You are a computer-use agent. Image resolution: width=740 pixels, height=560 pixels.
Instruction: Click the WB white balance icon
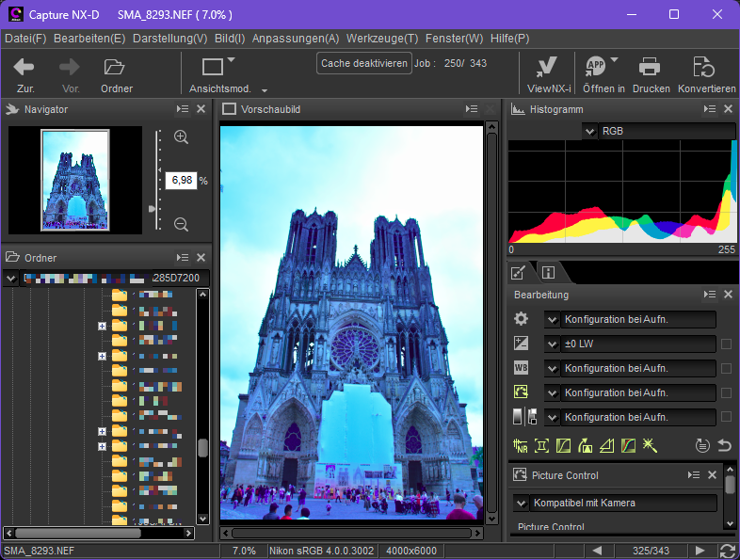(x=521, y=368)
